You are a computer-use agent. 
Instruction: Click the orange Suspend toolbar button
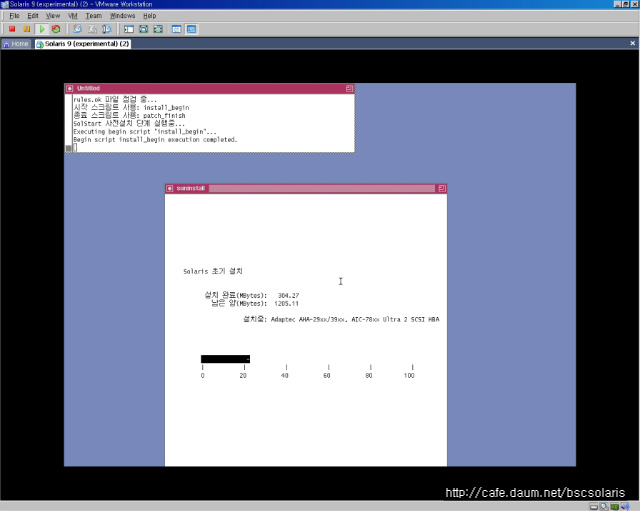pos(27,29)
